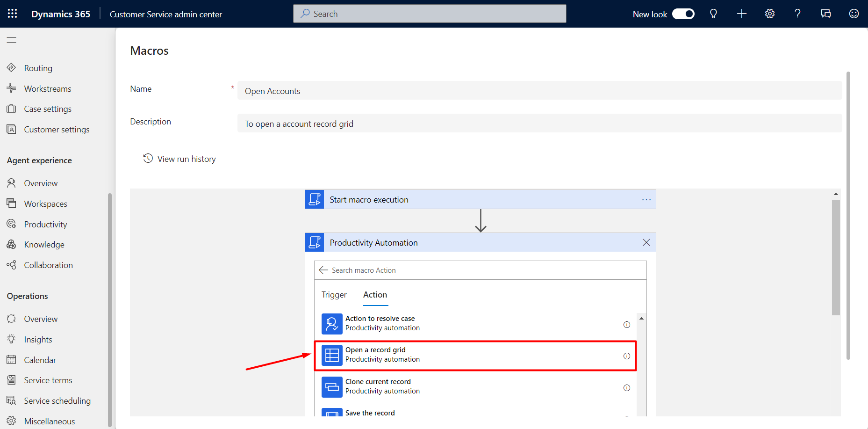The image size is (868, 429).
Task: Collapse the navigation pane with the hamburger
Action: (x=12, y=40)
